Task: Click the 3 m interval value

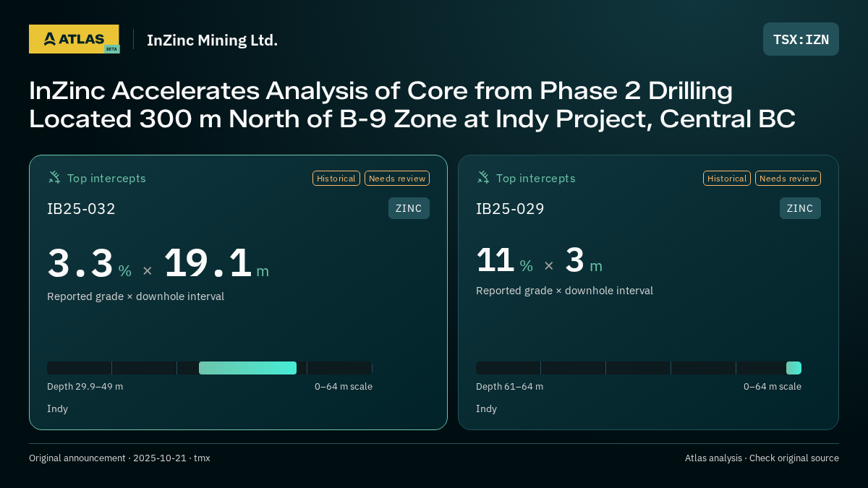Action: (x=583, y=260)
